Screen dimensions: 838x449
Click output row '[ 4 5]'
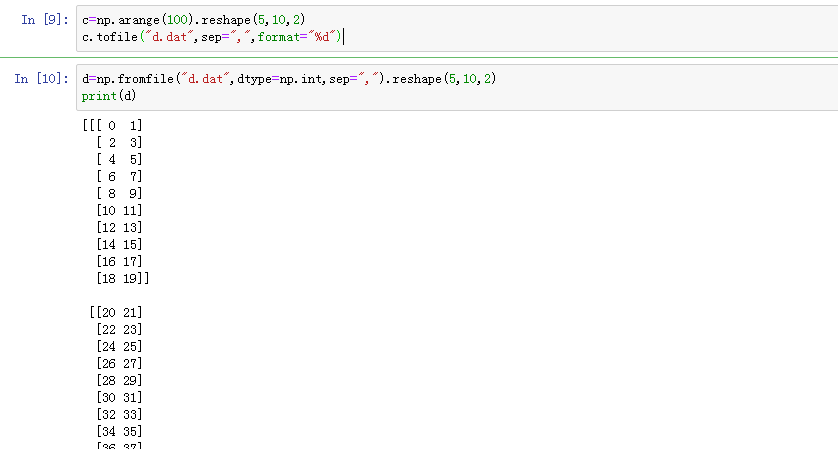(x=119, y=160)
